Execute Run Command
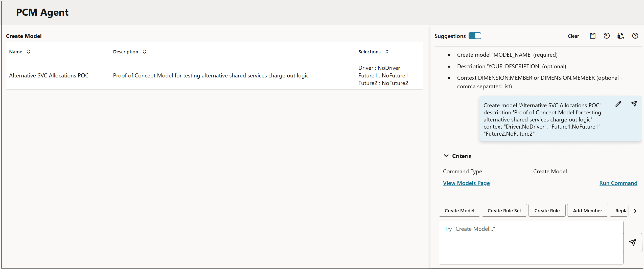Screen dimensions: 644x269 [x=618, y=183]
